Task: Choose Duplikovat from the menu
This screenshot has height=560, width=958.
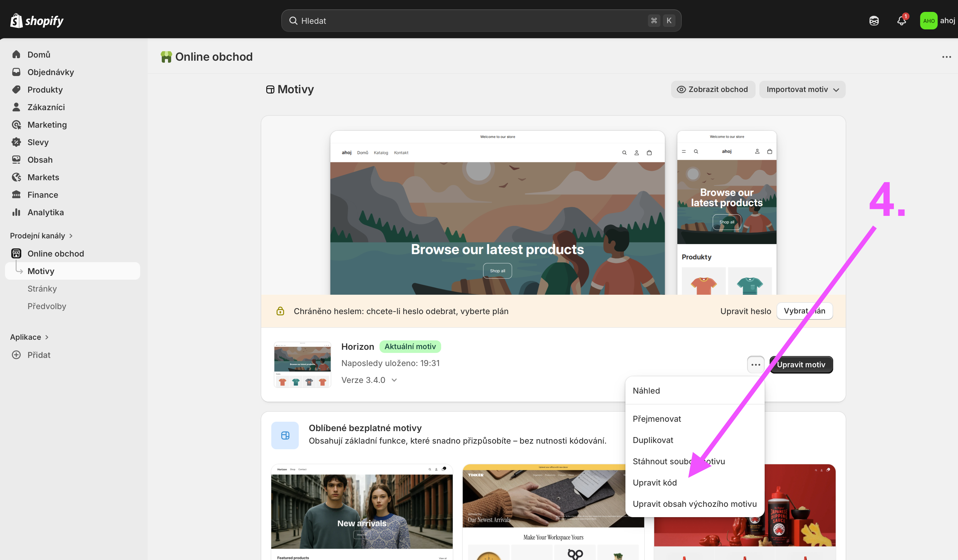Action: tap(653, 440)
